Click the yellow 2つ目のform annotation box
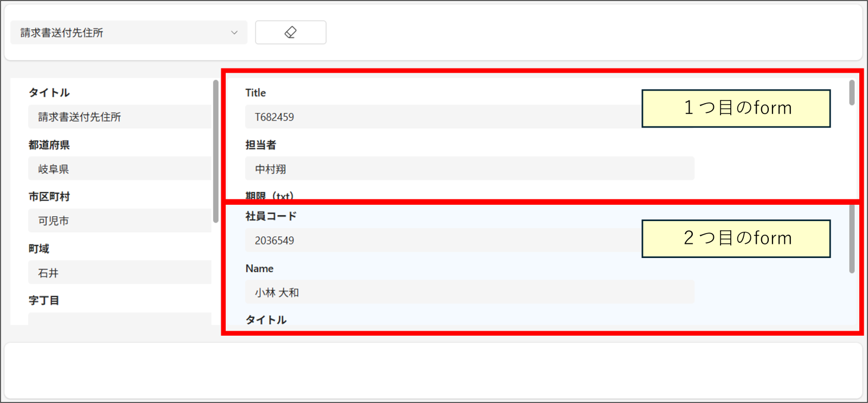The width and height of the screenshot is (868, 403). tap(736, 238)
